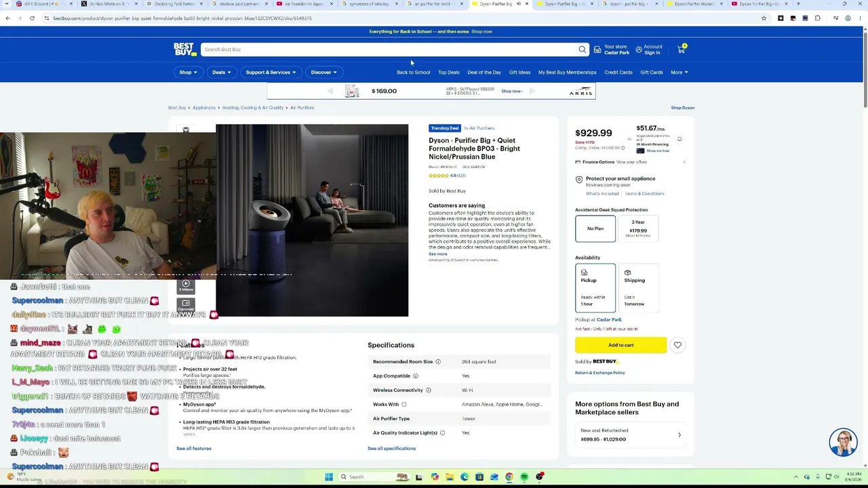This screenshot has height=488, width=868.
Task: Bookmark this page with star icon
Action: click(x=764, y=18)
